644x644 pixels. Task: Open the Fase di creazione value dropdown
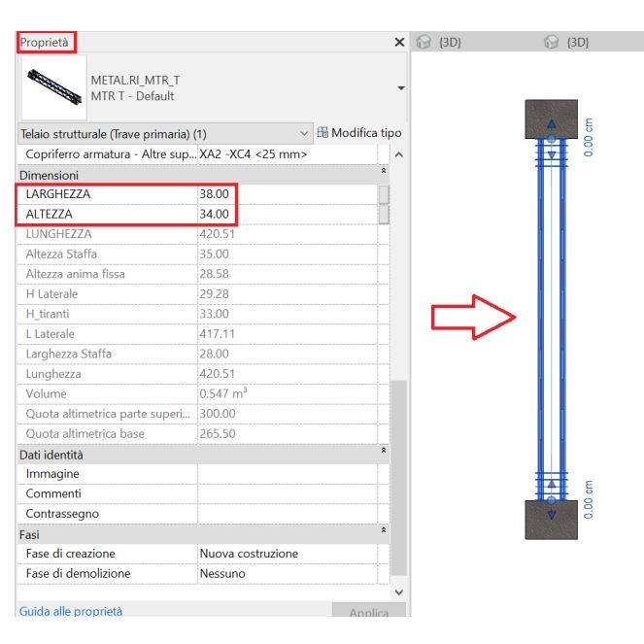click(x=291, y=554)
